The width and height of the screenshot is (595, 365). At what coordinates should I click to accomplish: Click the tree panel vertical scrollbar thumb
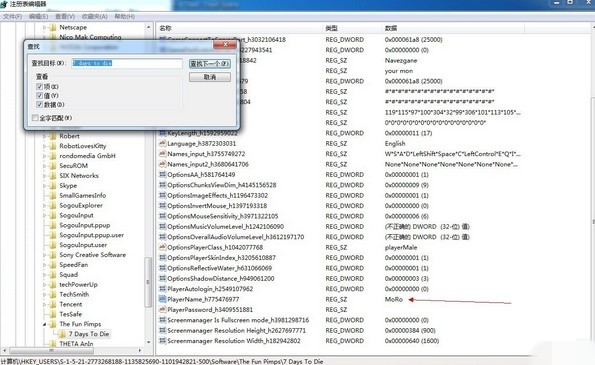point(148,282)
